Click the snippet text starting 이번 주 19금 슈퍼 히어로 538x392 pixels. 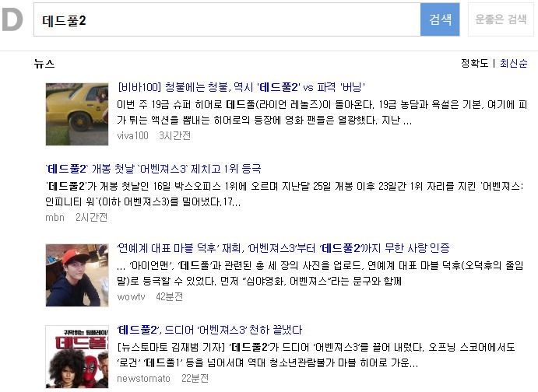pyautogui.click(x=322, y=112)
